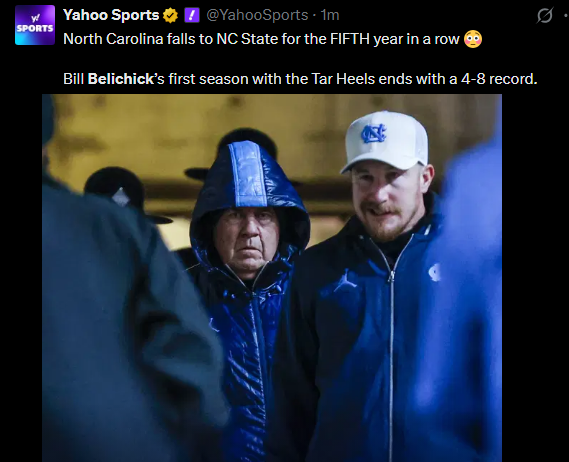Screen dimensions: 569x462
Task: Click the bold word Belichick
Action: [120, 79]
